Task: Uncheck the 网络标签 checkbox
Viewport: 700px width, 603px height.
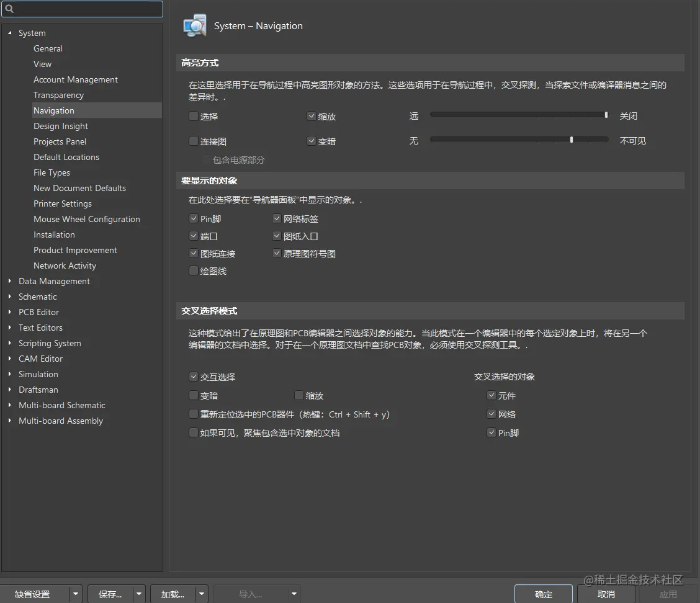Action: [277, 218]
